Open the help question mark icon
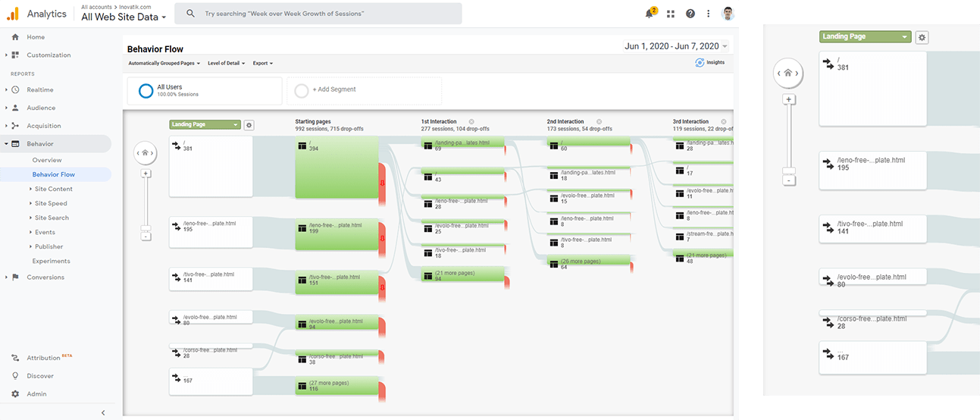This screenshot has height=420, width=980. [690, 14]
